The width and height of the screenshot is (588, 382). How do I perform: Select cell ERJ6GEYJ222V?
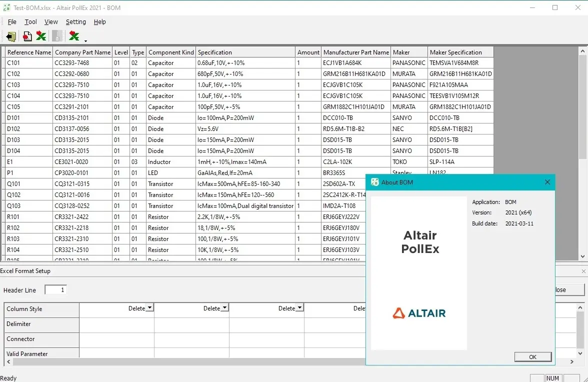coord(343,216)
